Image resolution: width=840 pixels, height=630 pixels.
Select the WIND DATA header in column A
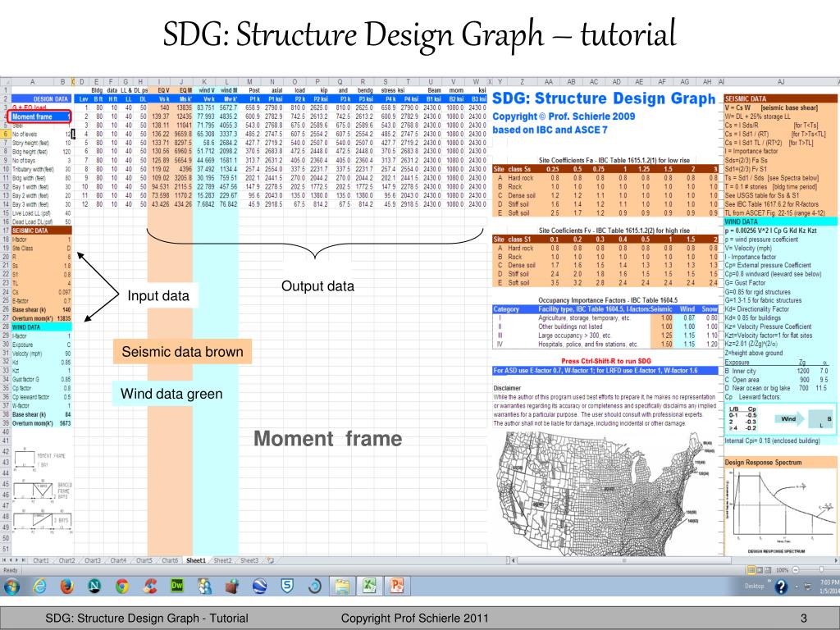pos(41,326)
